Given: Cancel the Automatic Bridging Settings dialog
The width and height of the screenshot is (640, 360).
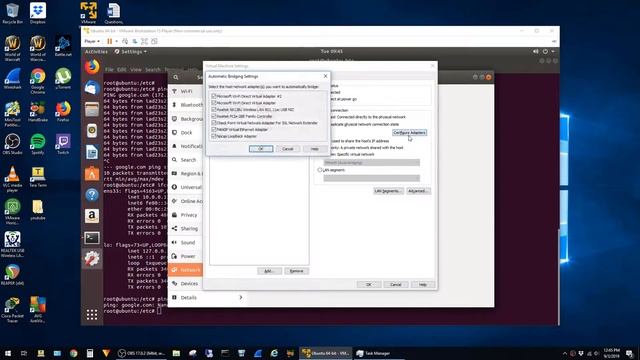Looking at the screenshot, I should pos(288,149).
